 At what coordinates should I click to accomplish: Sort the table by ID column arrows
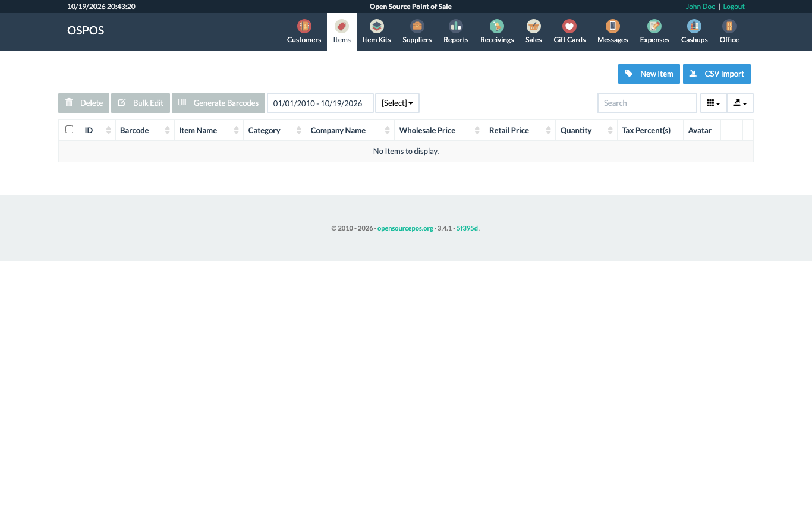[109, 130]
